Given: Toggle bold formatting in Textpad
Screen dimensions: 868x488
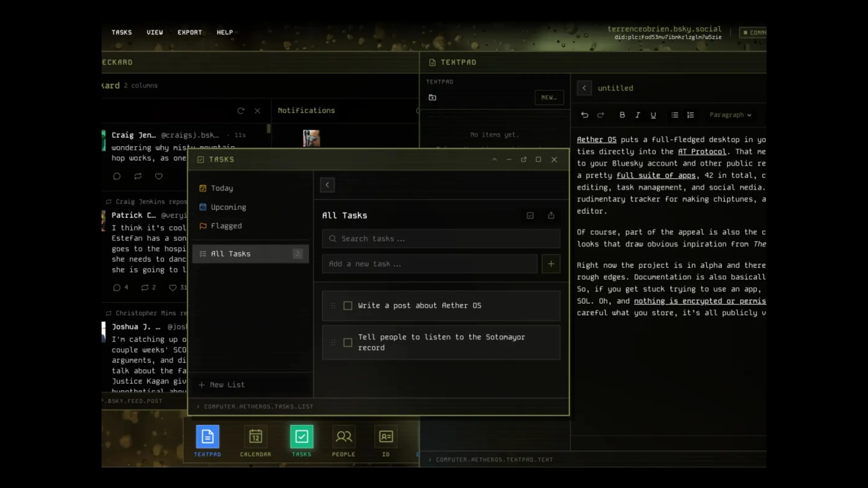Looking at the screenshot, I should (622, 115).
